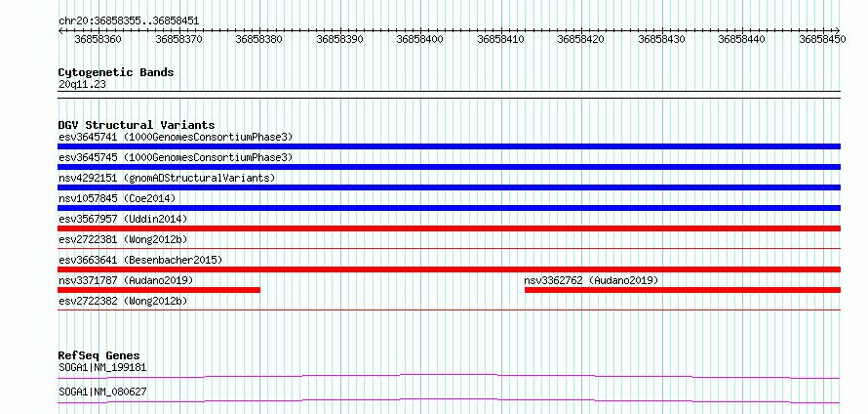Select the Cytogenetic Bands track title
This screenshot has width=868, height=414.
click(x=116, y=72)
